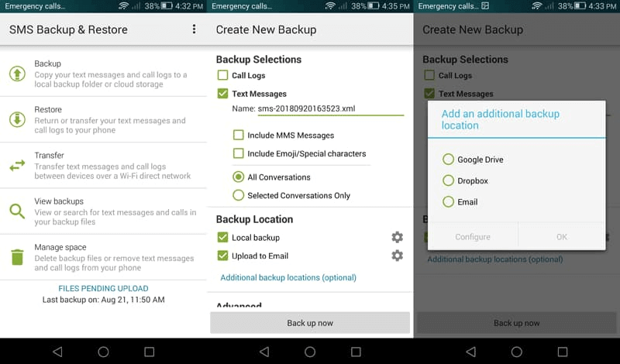
Task: Enable the Call Logs checkbox in the middle screen
Action: (x=223, y=75)
